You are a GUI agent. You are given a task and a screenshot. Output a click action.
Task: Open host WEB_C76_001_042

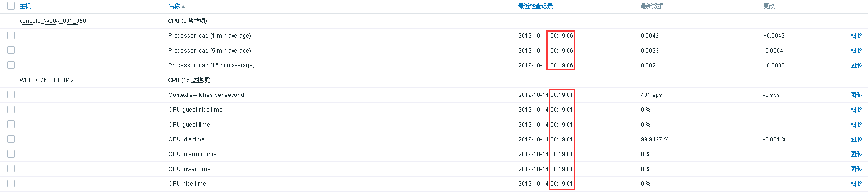tap(46, 80)
